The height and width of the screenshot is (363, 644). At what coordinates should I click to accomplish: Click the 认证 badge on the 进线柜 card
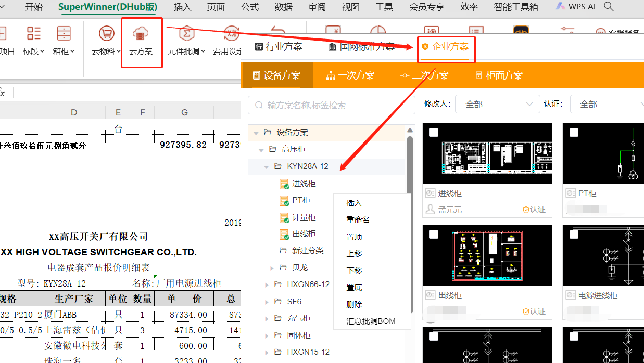(534, 210)
